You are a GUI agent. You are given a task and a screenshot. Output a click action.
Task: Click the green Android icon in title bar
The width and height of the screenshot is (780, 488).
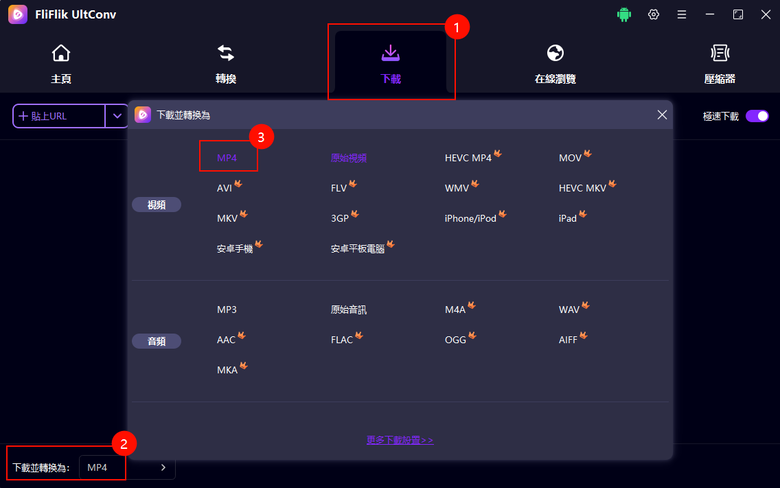click(624, 14)
